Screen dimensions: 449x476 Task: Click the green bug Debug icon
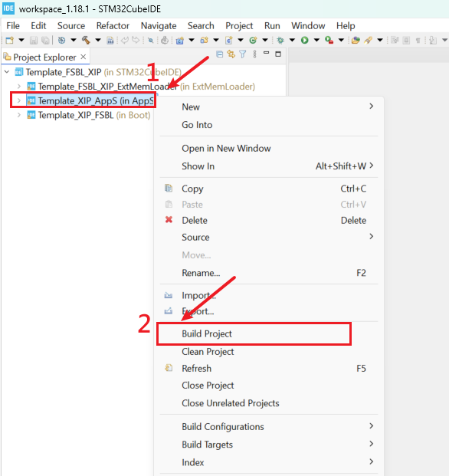(280, 40)
